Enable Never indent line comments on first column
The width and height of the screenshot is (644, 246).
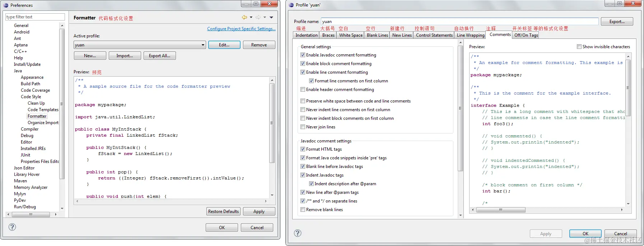click(303, 110)
